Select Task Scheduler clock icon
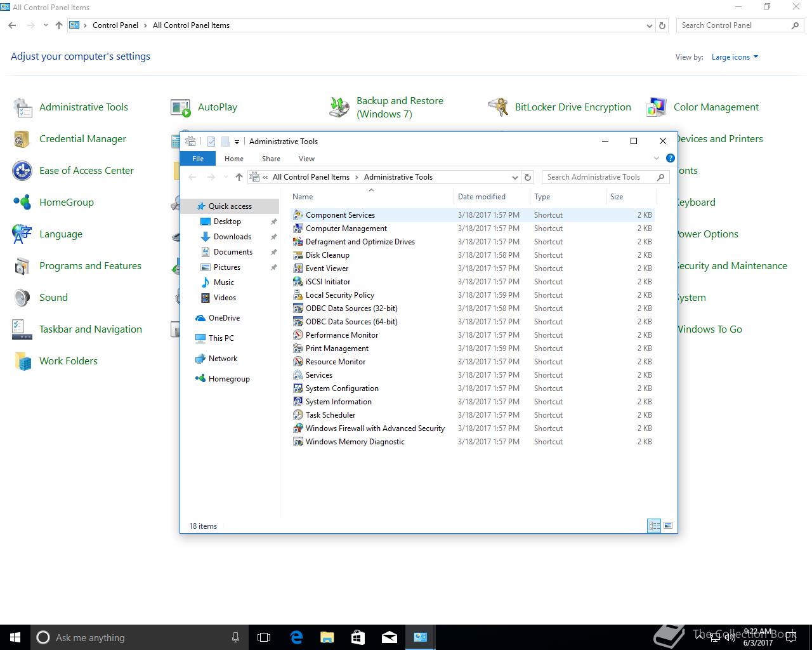Screen dimensions: 812x650 click(x=298, y=415)
